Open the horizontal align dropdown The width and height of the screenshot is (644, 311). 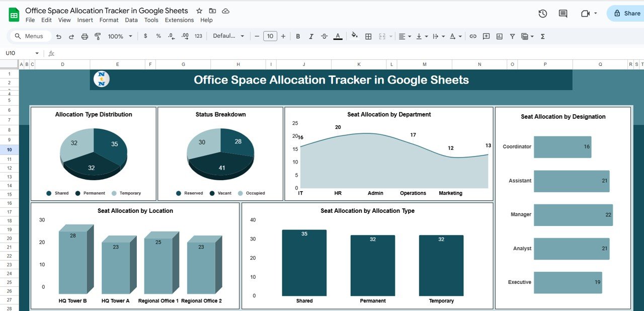tap(404, 36)
